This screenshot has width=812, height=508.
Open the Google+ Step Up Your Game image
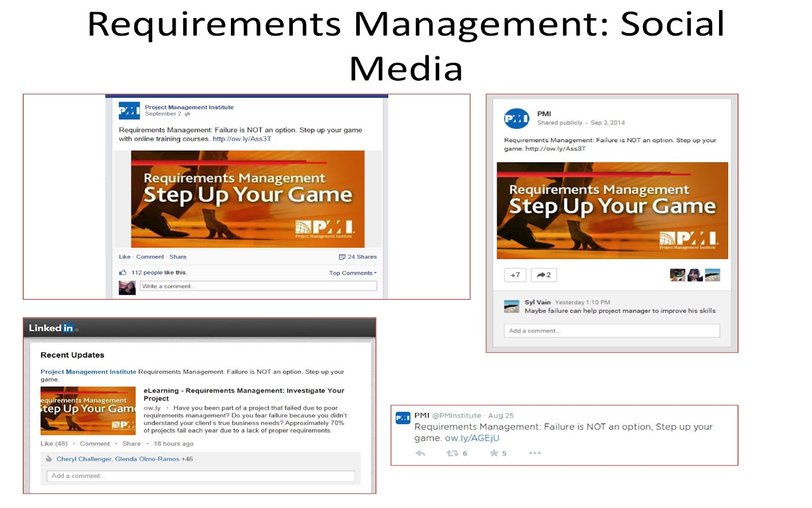[612, 211]
